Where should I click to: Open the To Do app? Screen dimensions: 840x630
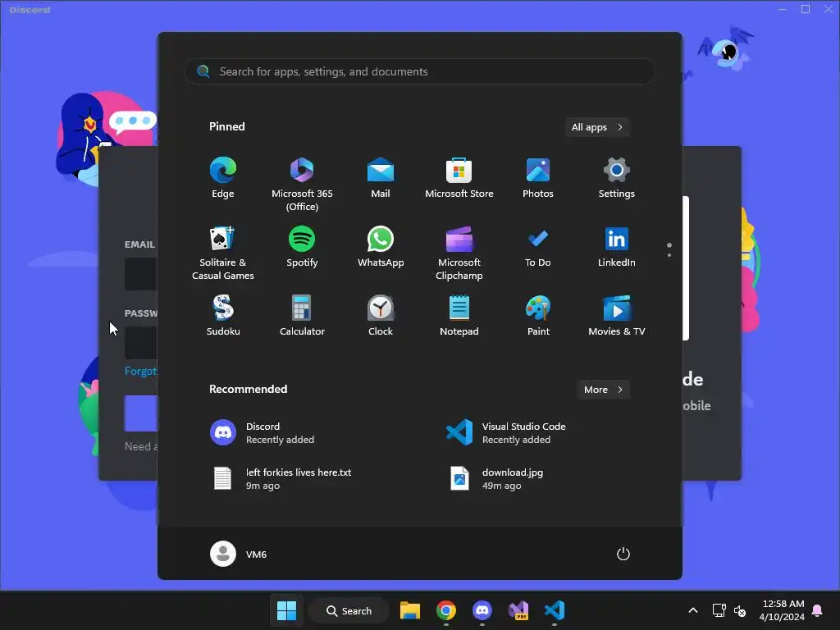click(x=538, y=248)
